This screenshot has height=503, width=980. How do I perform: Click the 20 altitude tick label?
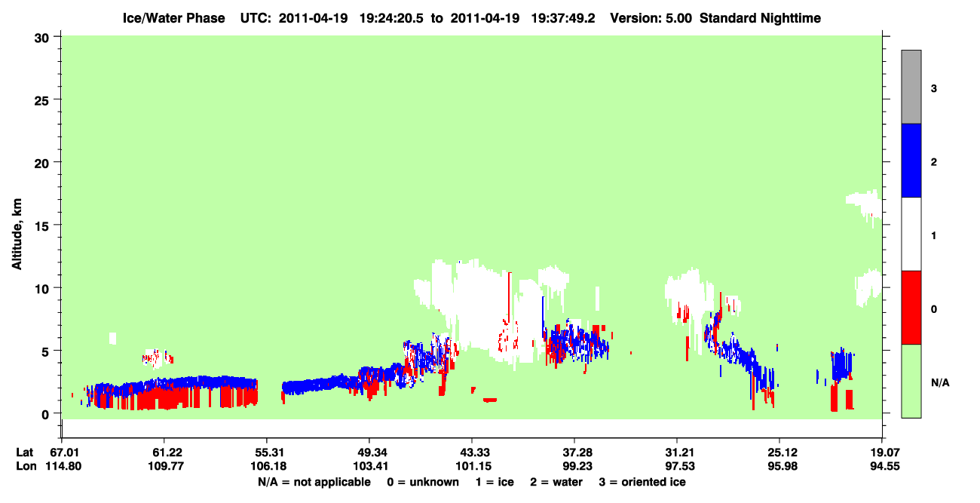tap(44, 162)
